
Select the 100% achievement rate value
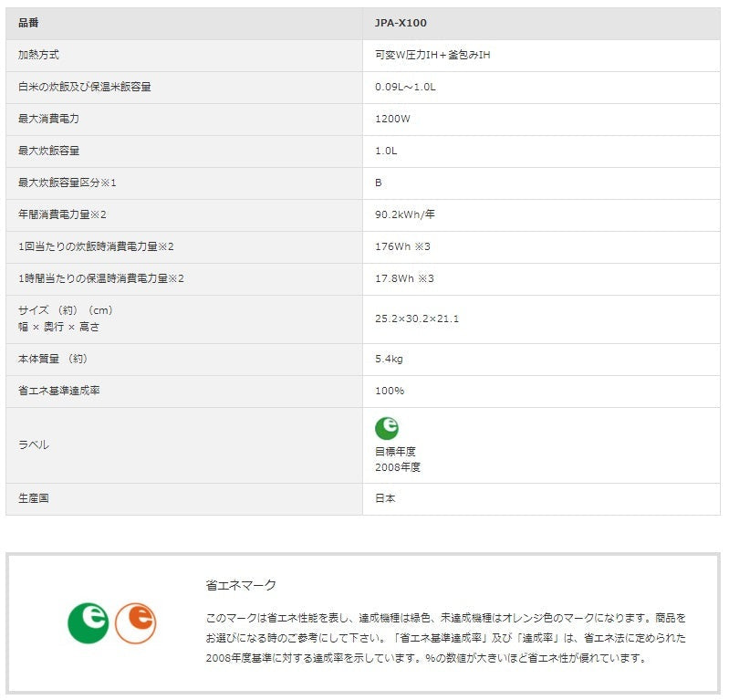[391, 392]
